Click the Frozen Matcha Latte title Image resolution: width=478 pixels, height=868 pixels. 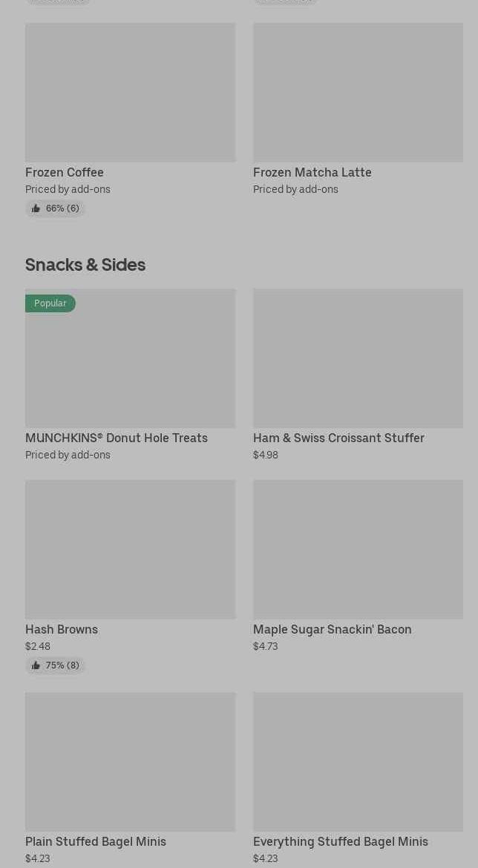[x=312, y=172]
